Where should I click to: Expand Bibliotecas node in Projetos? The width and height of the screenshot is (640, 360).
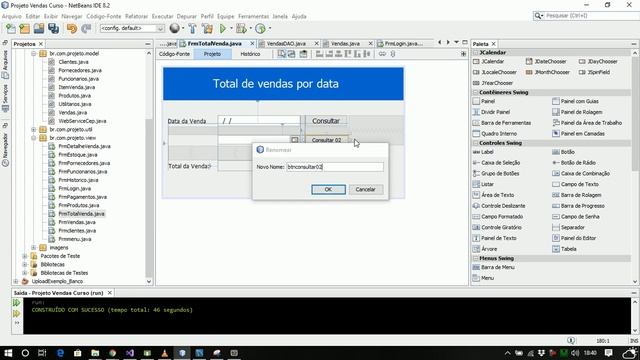click(x=25, y=264)
